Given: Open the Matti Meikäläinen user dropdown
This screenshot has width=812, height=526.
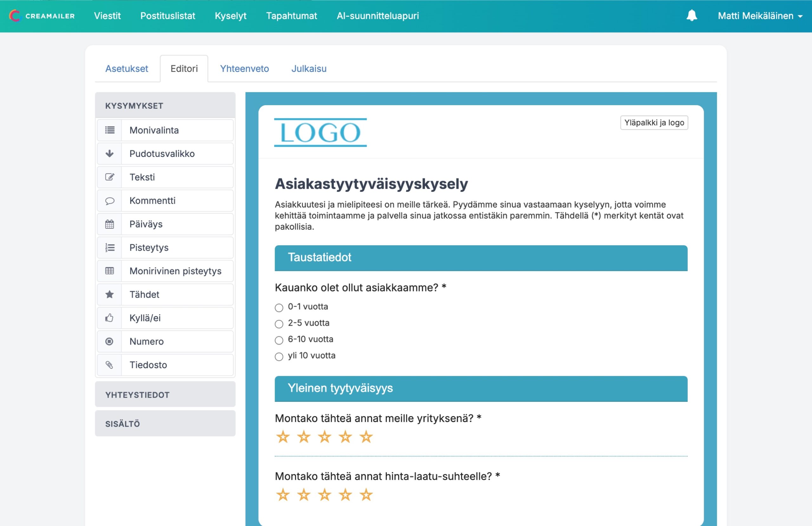Looking at the screenshot, I should [759, 16].
